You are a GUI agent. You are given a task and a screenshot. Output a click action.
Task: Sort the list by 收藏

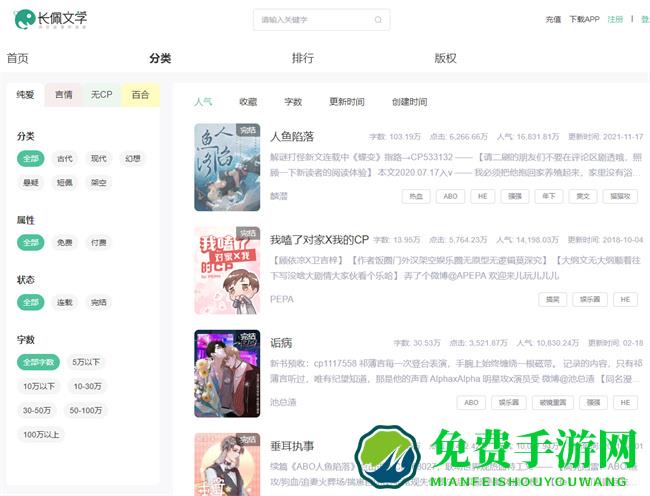click(248, 102)
